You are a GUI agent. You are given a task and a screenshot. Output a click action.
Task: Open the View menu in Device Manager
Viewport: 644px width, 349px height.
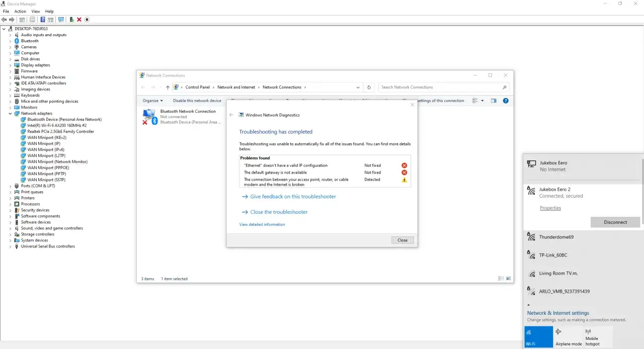36,11
